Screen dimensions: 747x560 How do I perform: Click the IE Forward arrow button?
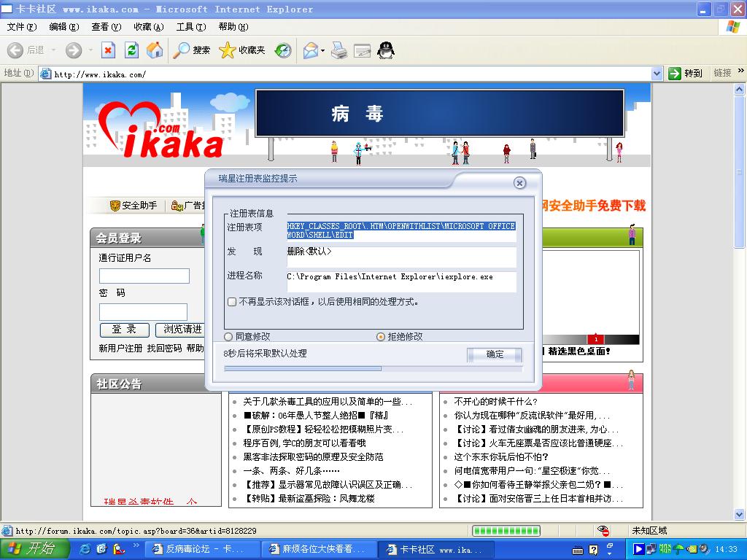(74, 50)
